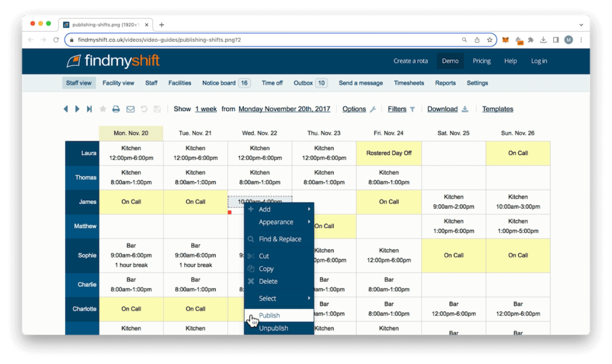The image size is (612, 364).
Task: Open the browser profile avatar M
Action: coord(569,40)
